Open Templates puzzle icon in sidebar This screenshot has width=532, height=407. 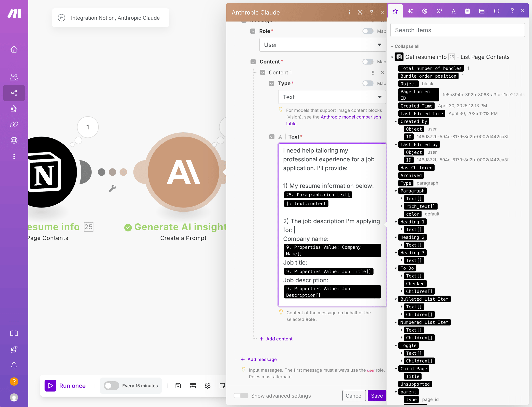pos(14,109)
